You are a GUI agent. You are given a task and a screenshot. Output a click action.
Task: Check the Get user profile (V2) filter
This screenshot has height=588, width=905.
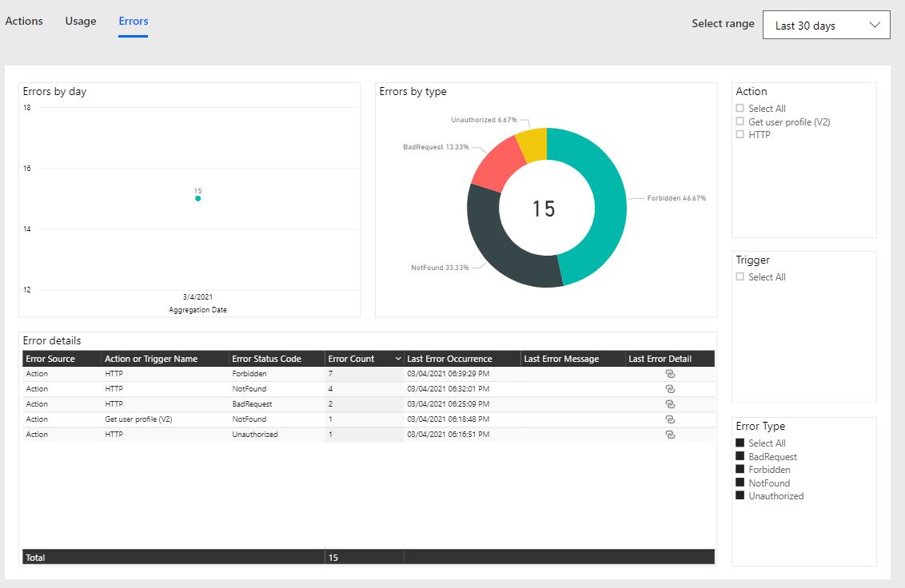pyautogui.click(x=740, y=121)
